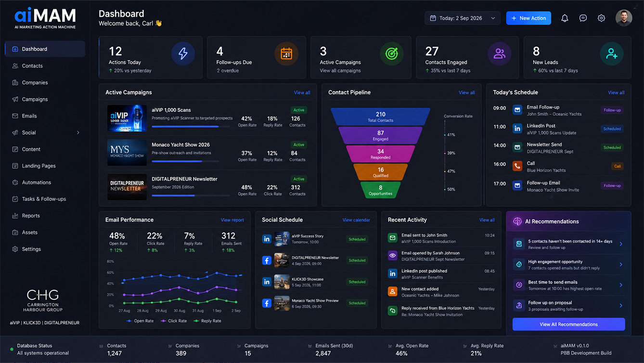Open Carl's profile avatar

(624, 18)
